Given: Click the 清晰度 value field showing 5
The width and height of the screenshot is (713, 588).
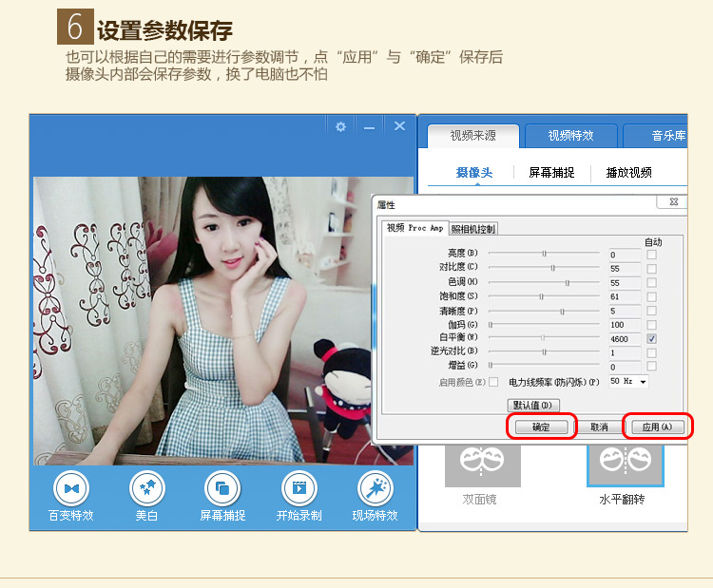Looking at the screenshot, I should tap(625, 312).
